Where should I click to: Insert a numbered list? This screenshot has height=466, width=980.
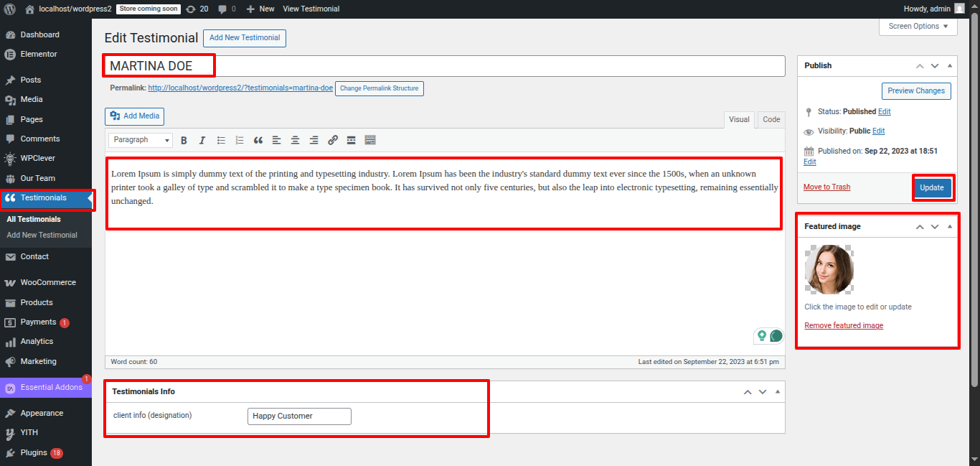(240, 140)
